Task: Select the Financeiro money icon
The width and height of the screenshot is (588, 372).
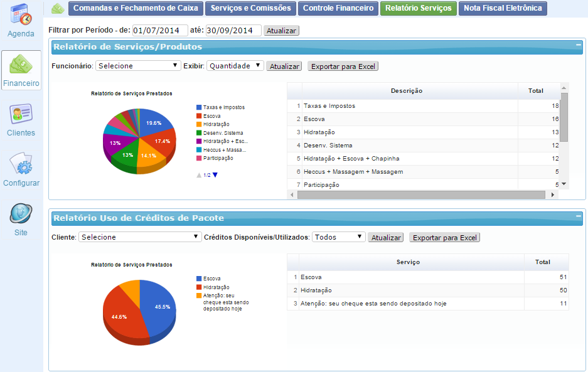Action: 21,65
